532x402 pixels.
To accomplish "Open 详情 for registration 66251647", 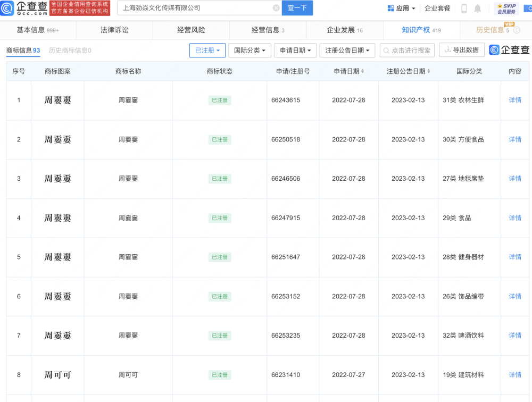I will point(514,257).
